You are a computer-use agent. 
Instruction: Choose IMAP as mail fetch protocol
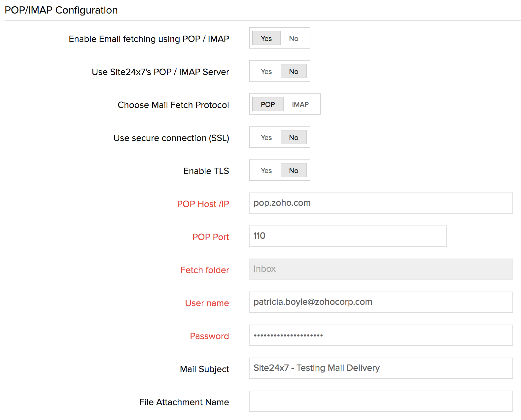[300, 104]
